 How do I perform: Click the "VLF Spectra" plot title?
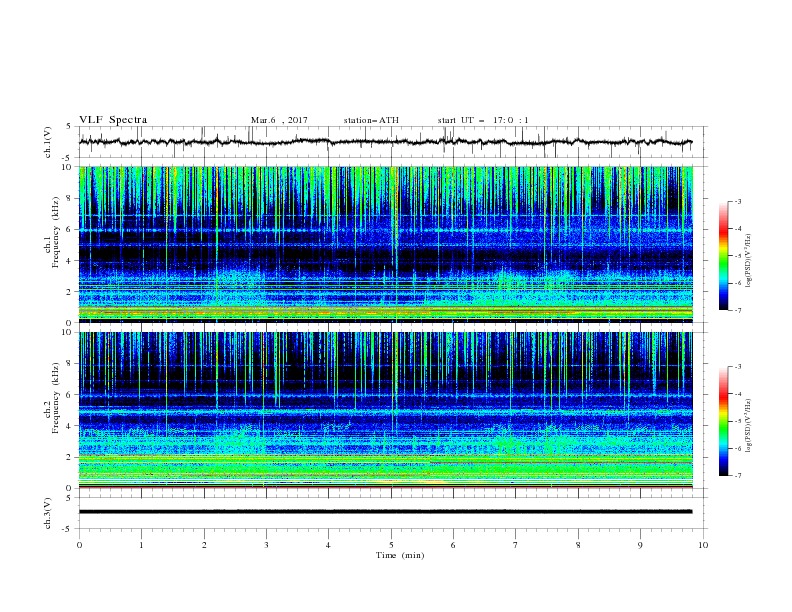(x=113, y=120)
